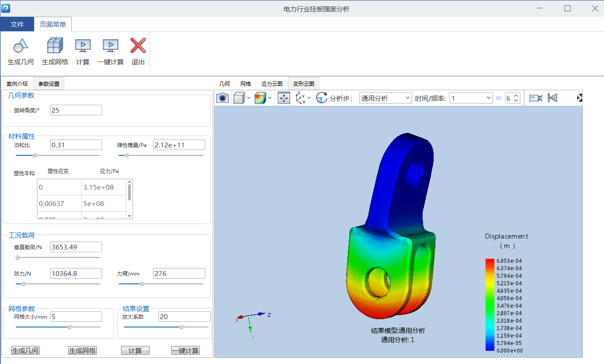Image resolution: width=604 pixels, height=364 pixels.
Task: Open the 时间/频率 dropdown
Action: click(x=471, y=98)
